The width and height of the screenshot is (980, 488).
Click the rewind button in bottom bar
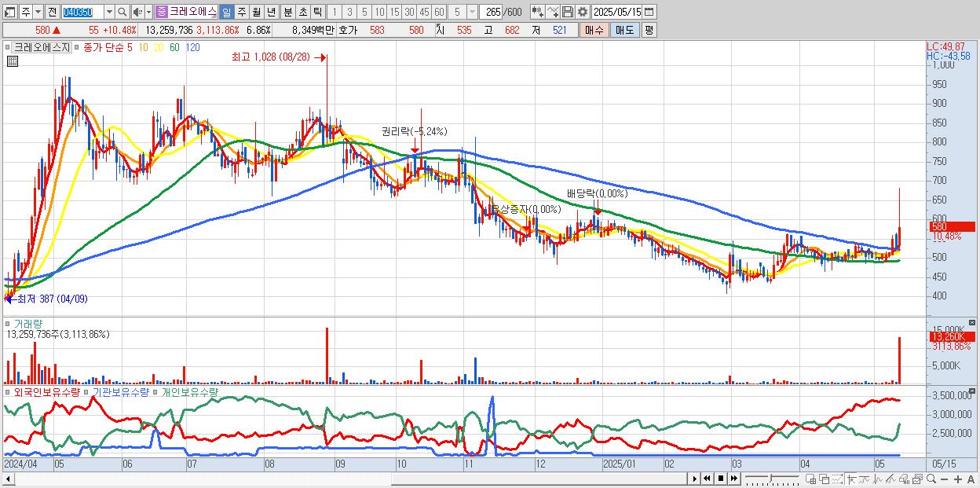tap(707, 479)
